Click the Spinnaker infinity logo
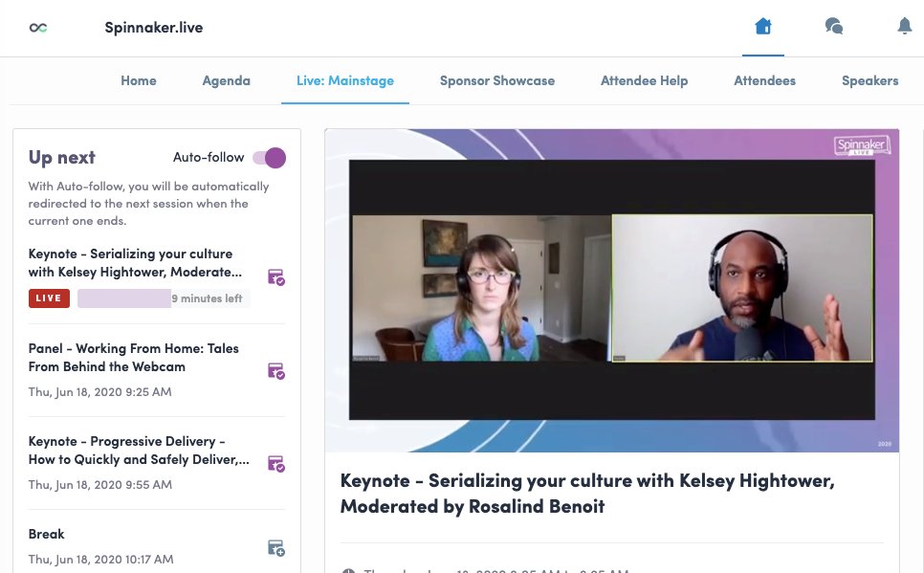This screenshot has width=924, height=573. coord(38,27)
